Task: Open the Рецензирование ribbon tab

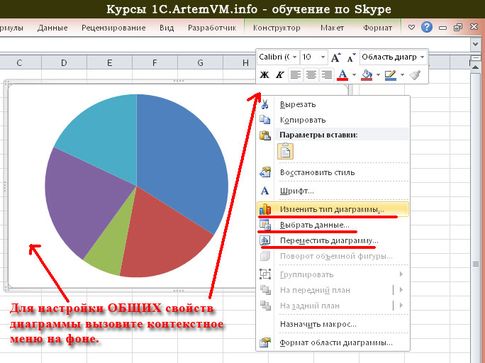Action: point(113,28)
